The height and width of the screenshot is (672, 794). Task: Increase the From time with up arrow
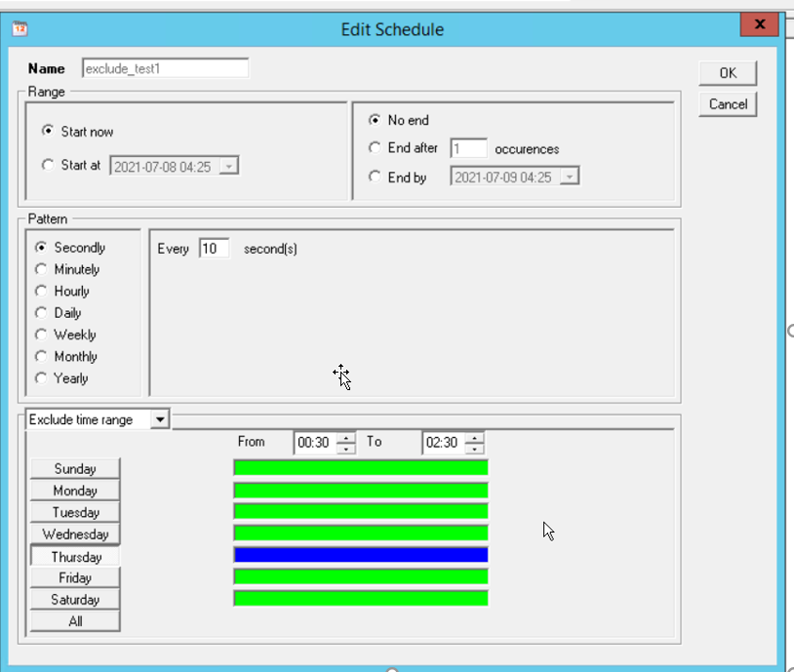(x=346, y=438)
